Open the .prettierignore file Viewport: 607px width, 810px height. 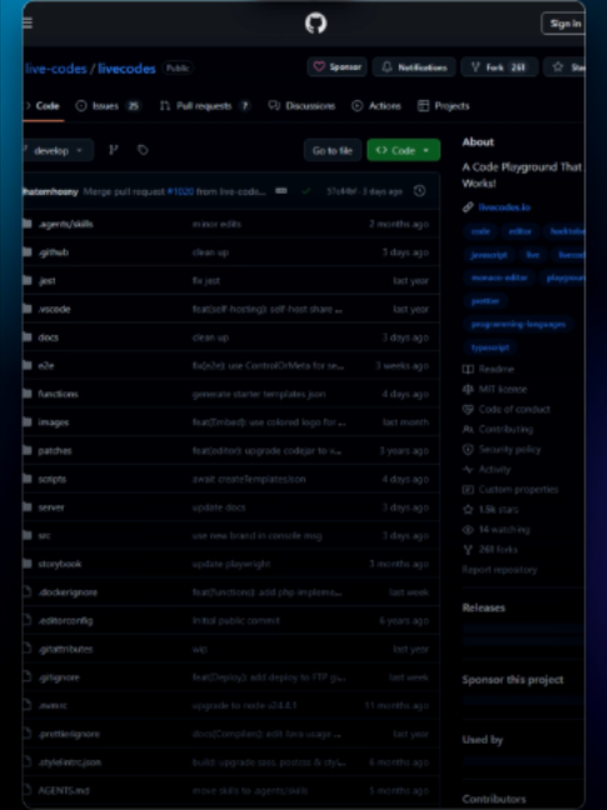pyautogui.click(x=69, y=734)
